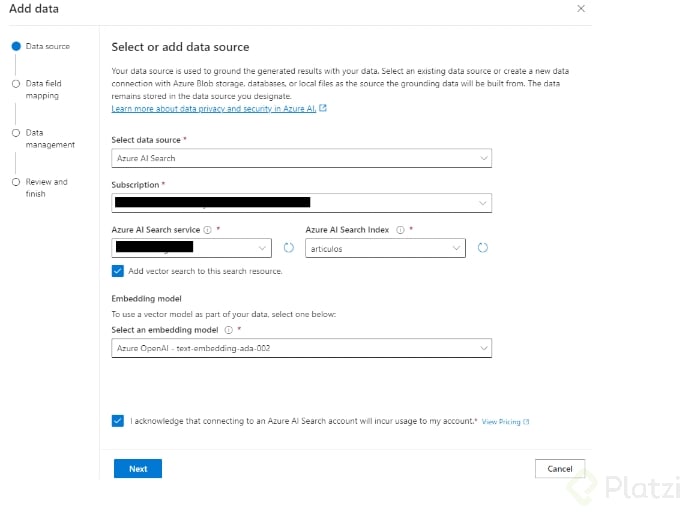Show info for Azure AI Search Index

point(400,230)
